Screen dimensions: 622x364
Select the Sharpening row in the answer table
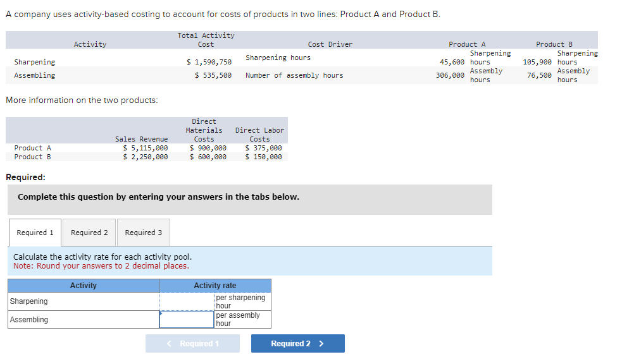(x=82, y=301)
